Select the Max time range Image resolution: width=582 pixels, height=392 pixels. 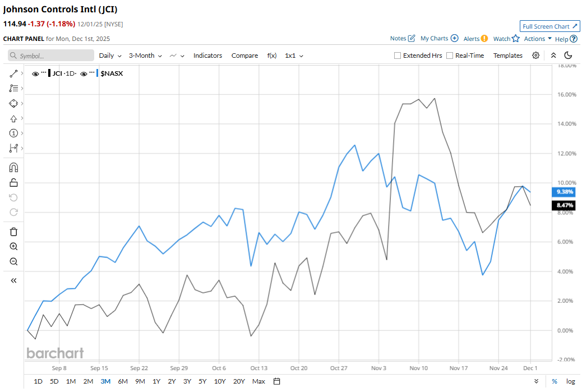pyautogui.click(x=258, y=381)
